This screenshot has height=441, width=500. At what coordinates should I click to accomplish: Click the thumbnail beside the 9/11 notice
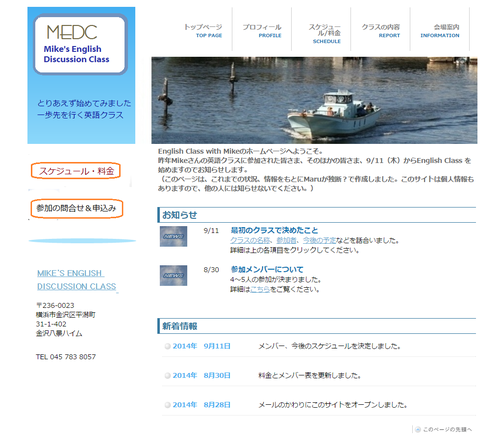click(x=173, y=236)
